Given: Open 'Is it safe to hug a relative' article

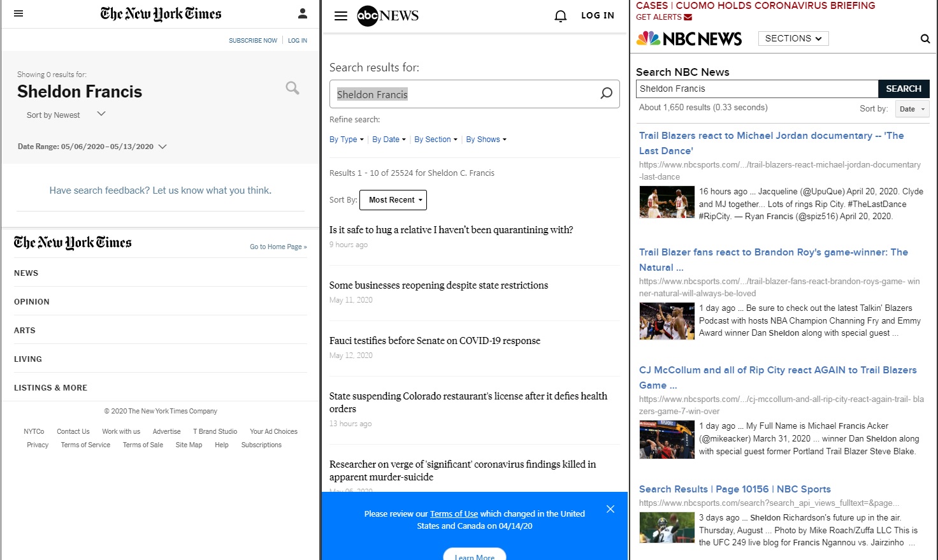Looking at the screenshot, I should pyautogui.click(x=451, y=229).
